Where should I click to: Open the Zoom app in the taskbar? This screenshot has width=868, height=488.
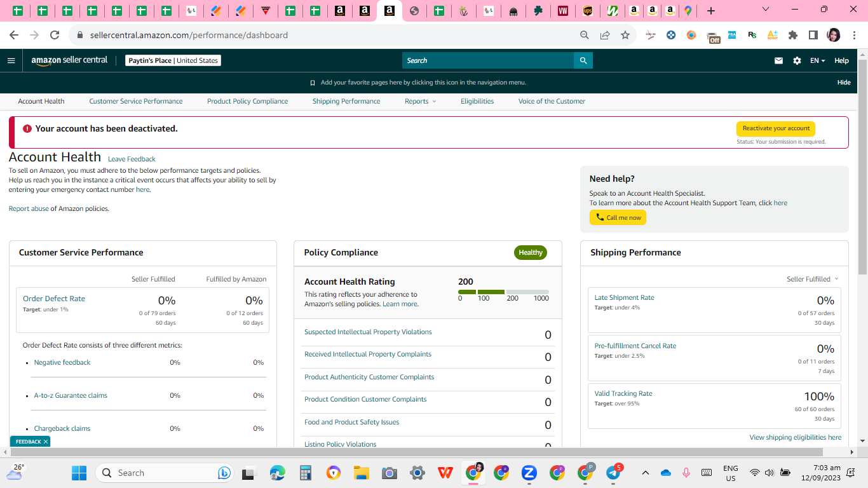(x=529, y=473)
